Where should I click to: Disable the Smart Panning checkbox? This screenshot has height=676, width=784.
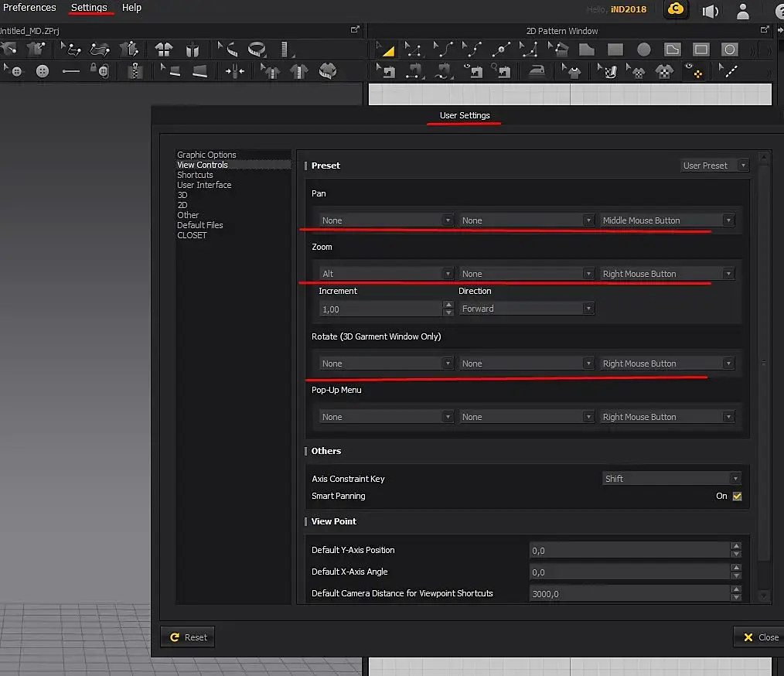737,497
